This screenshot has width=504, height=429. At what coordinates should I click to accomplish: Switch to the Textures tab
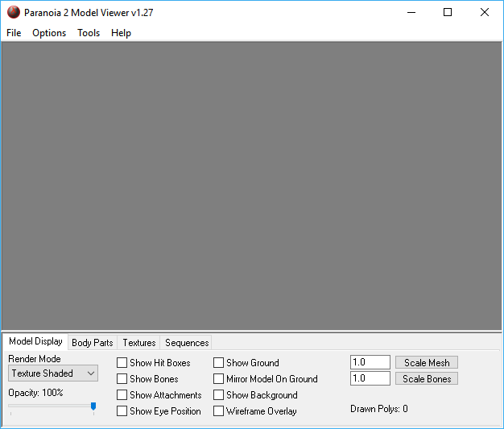pyautogui.click(x=138, y=343)
